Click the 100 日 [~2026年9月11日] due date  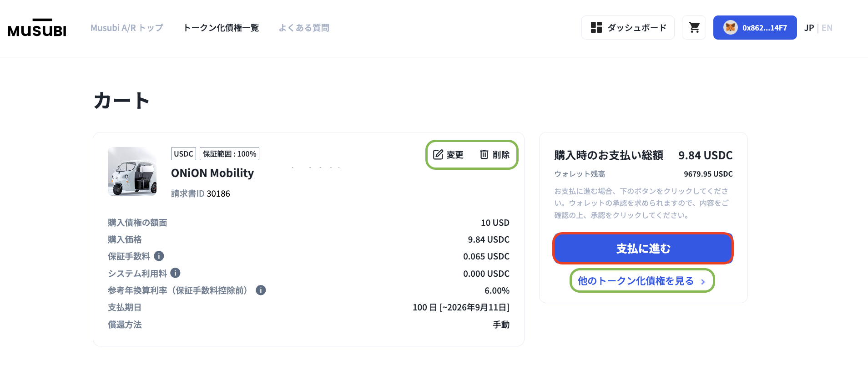pyautogui.click(x=461, y=307)
